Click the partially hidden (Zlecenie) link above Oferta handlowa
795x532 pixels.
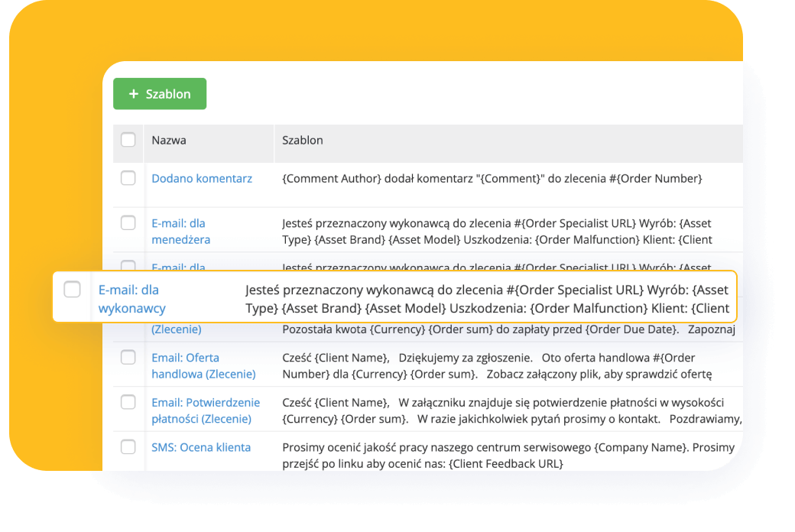[178, 329]
